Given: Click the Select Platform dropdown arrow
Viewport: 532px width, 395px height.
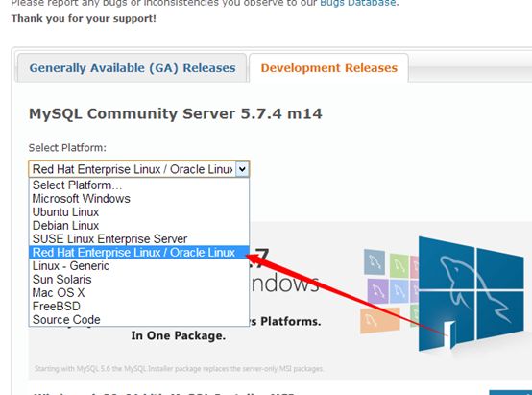Looking at the screenshot, I should pos(242,169).
